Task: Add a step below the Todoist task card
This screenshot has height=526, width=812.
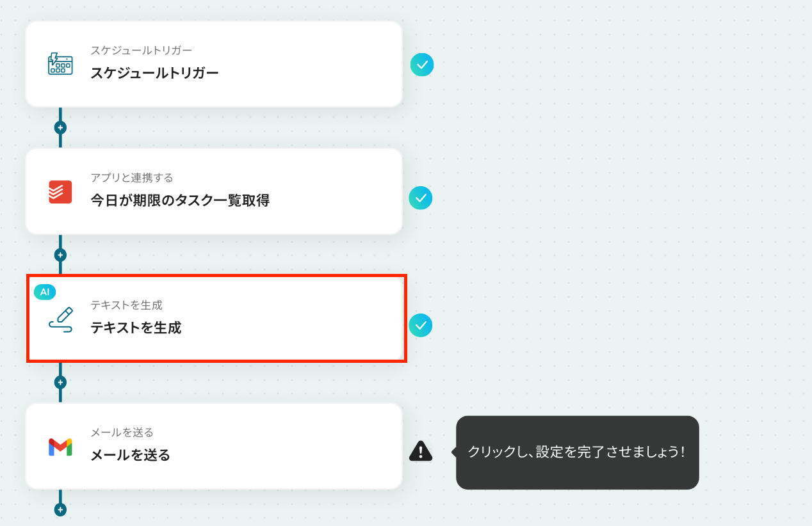Action: click(x=60, y=255)
